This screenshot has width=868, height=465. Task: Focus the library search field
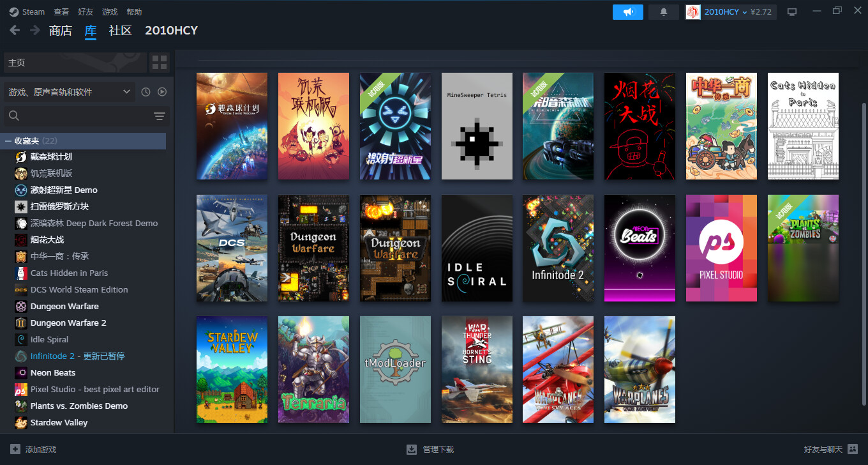point(78,116)
